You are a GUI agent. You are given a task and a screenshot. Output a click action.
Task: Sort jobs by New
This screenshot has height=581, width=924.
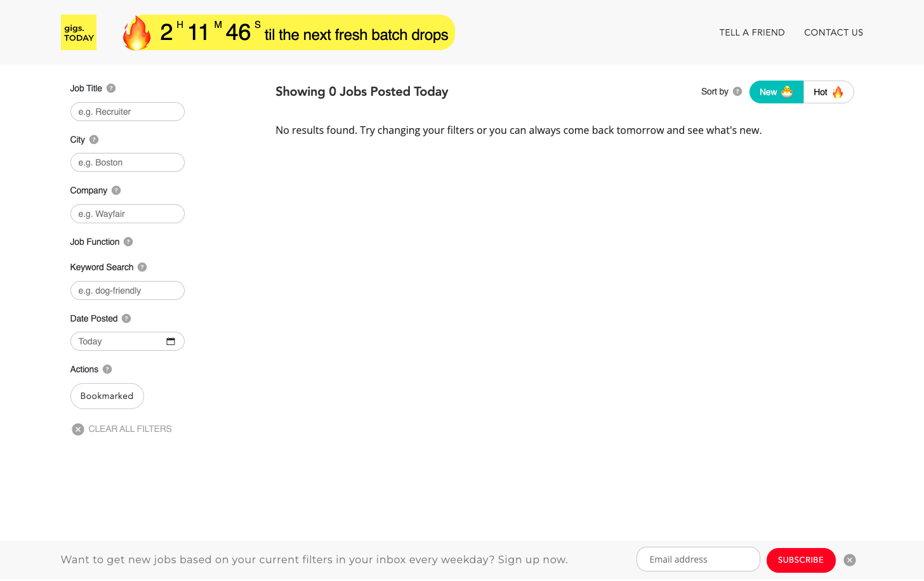point(775,92)
